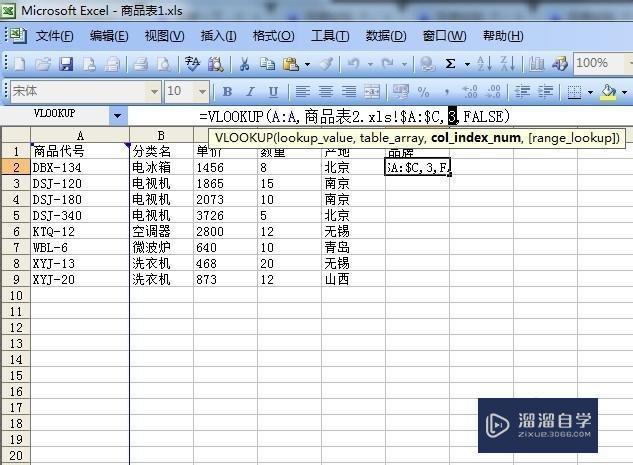This screenshot has height=465, width=633.
Task: Click the Cut scissors icon
Action: tap(244, 64)
